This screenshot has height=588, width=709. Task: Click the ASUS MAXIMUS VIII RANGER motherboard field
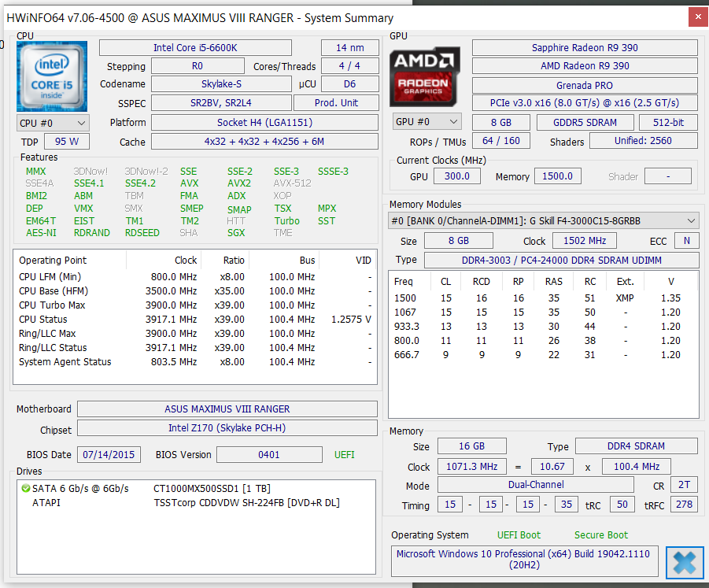pos(227,409)
